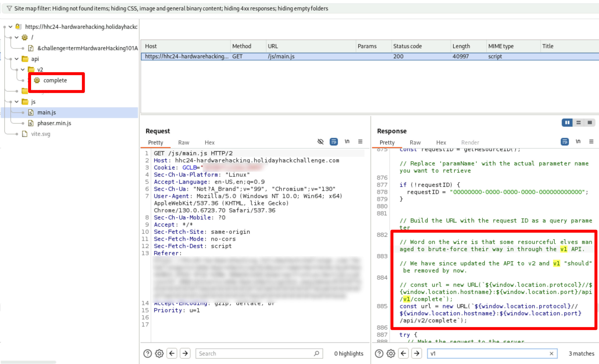Switch to top-bottom (horizontal split) layout icon
This screenshot has height=364, width=599.
click(x=578, y=123)
